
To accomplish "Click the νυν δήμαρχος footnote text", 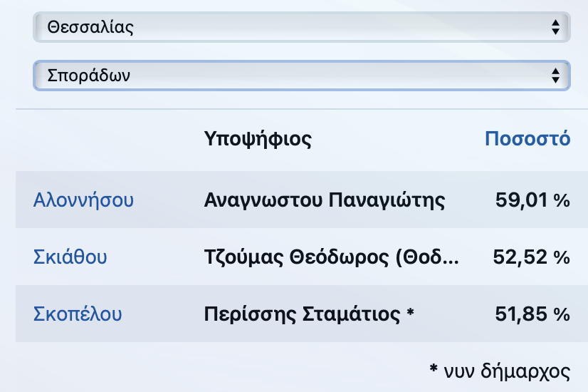I will click(x=507, y=371).
